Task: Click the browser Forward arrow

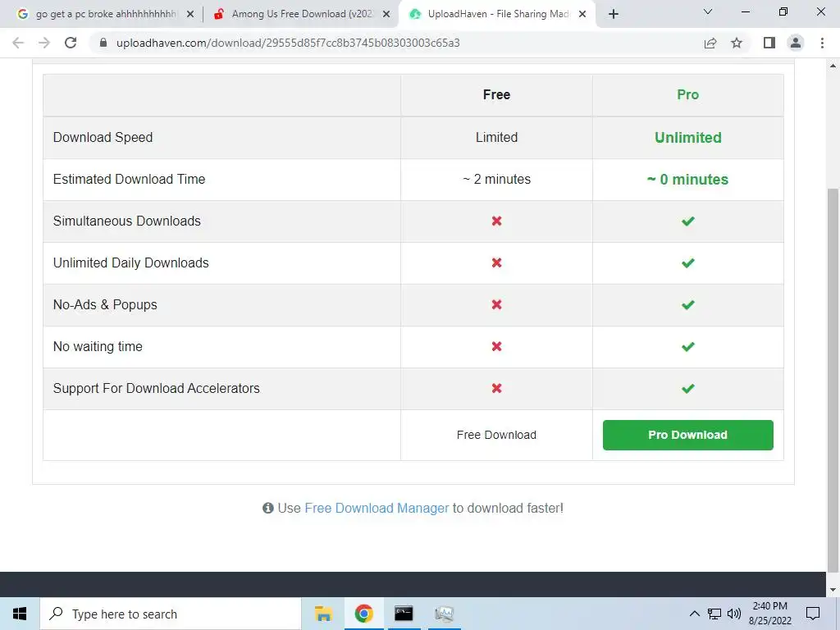Action: pyautogui.click(x=44, y=43)
